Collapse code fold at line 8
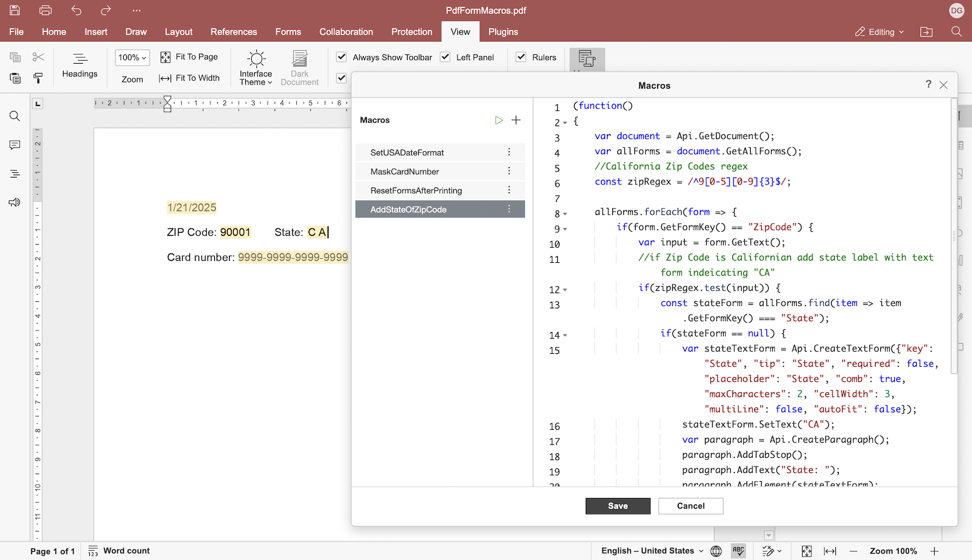 point(565,214)
